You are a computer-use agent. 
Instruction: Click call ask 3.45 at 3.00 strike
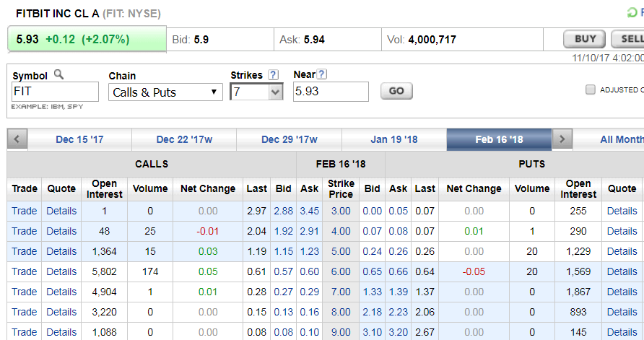point(309,211)
